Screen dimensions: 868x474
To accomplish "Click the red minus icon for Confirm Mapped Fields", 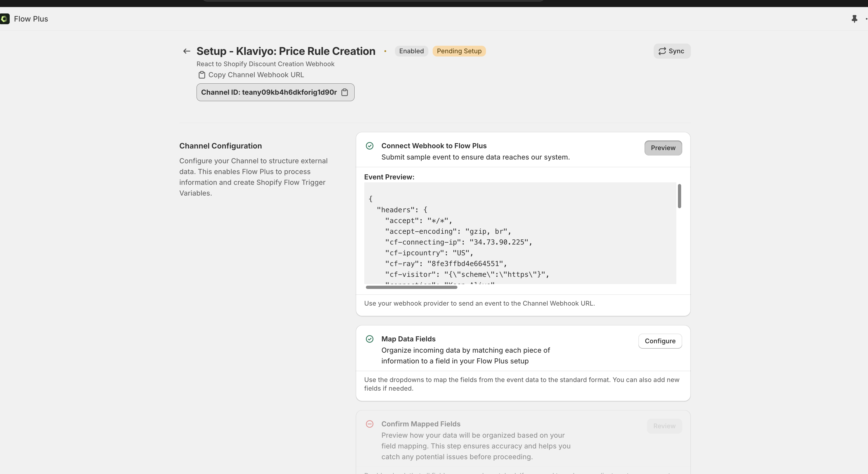I will 370,424.
